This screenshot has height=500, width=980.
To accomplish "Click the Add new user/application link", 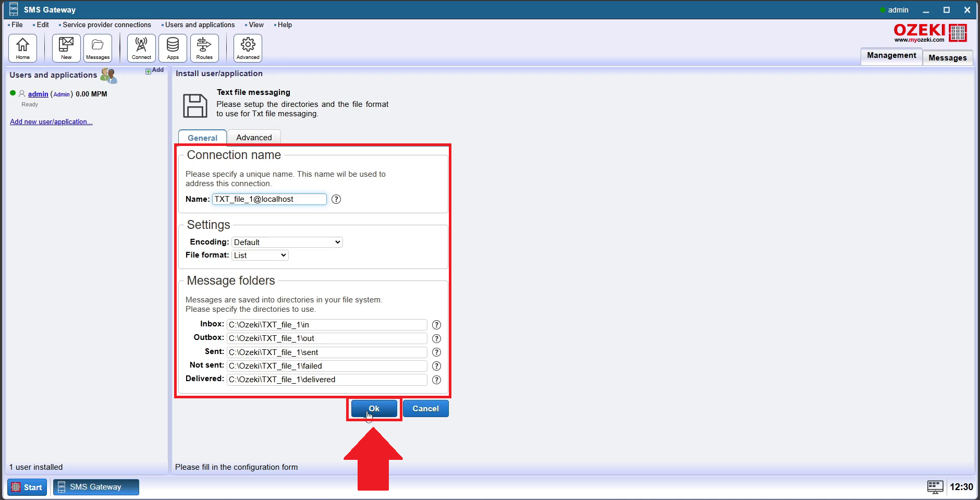I will [51, 121].
